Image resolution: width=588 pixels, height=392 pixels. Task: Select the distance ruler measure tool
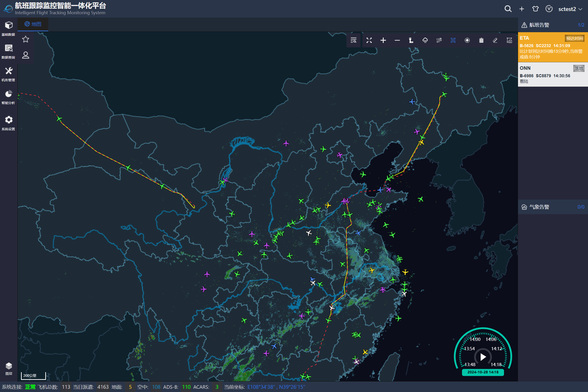point(495,40)
